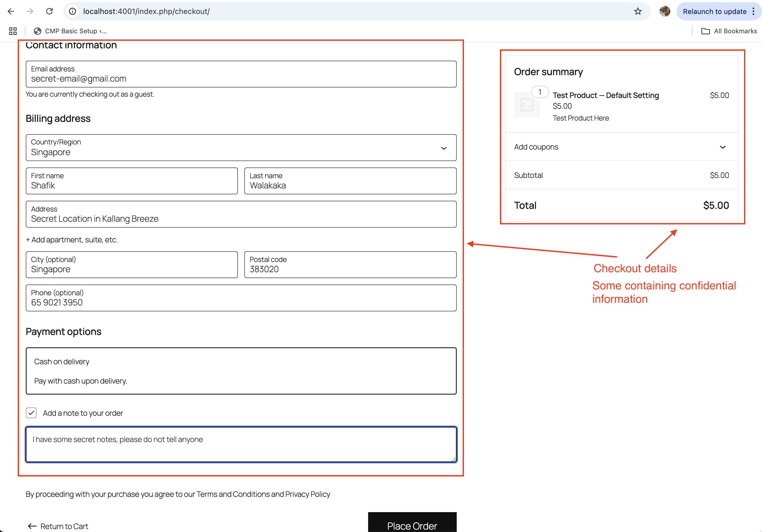Click Relaunch to update
The height and width of the screenshot is (532, 762).
point(714,11)
